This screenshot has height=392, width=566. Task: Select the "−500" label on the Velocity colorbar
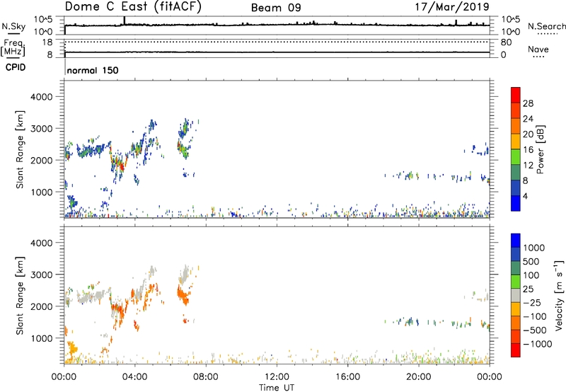point(534,330)
